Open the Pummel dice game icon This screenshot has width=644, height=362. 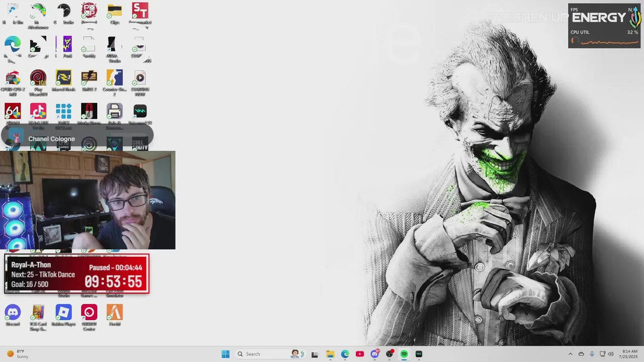89,14
